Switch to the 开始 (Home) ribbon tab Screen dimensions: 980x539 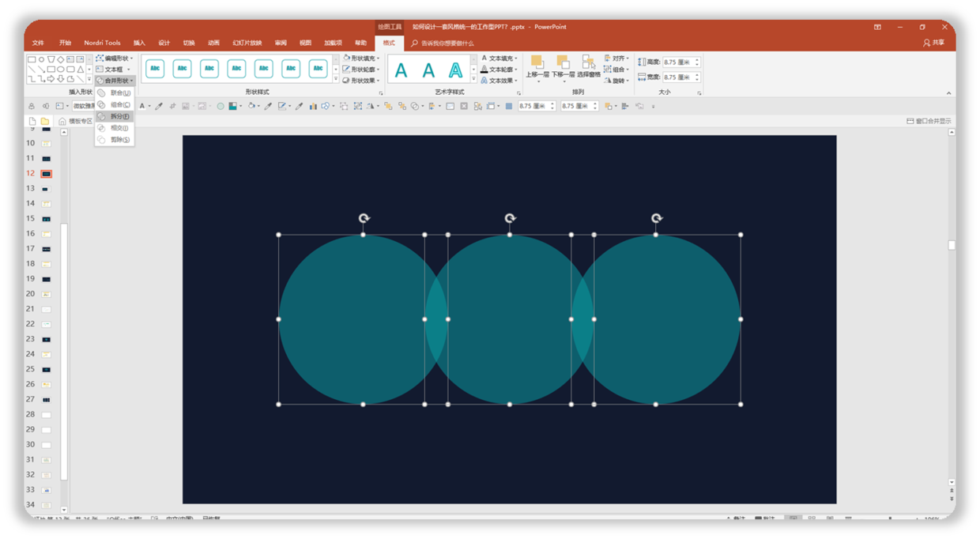click(65, 43)
